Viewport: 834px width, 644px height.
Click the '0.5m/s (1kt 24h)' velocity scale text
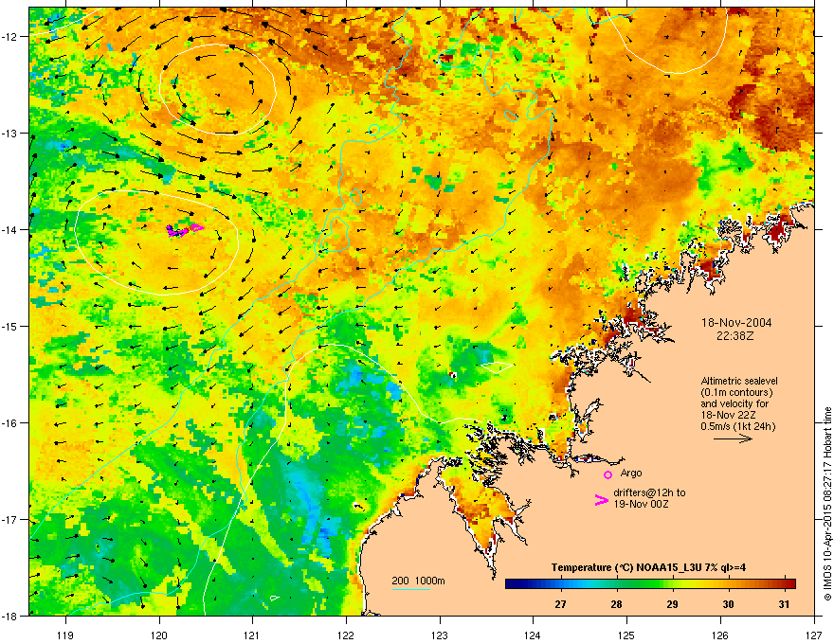pyautogui.click(x=737, y=426)
